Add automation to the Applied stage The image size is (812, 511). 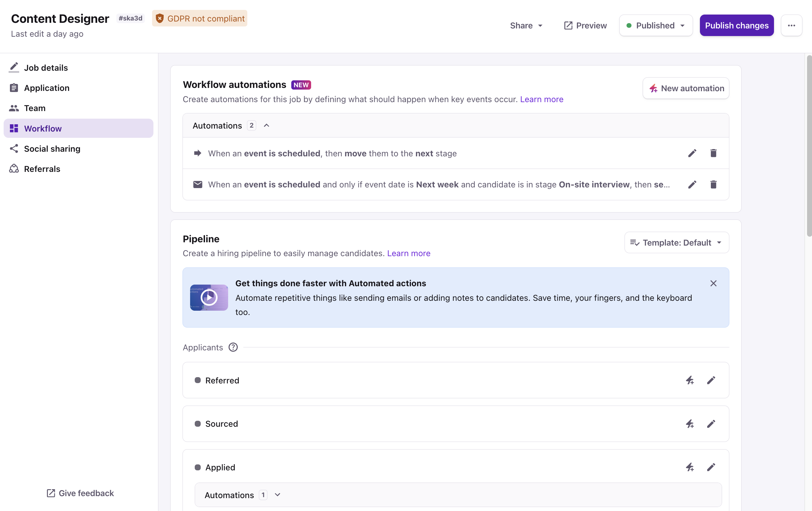point(690,467)
